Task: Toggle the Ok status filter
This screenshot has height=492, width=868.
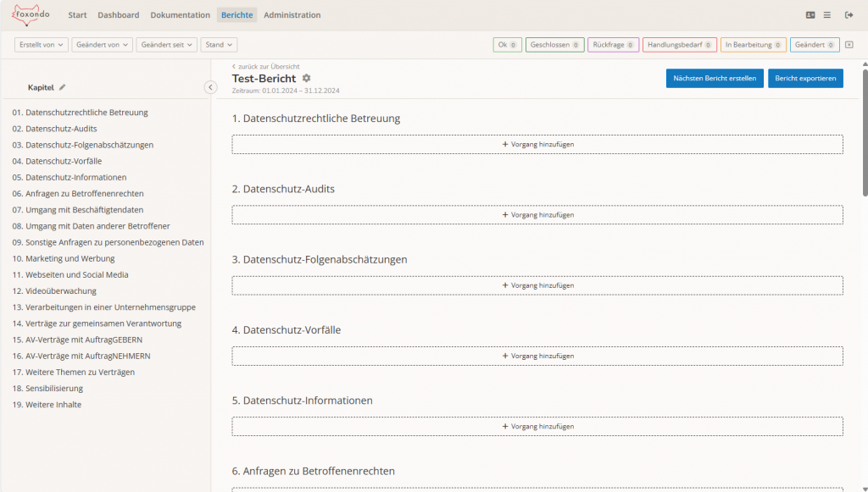Action: [507, 44]
